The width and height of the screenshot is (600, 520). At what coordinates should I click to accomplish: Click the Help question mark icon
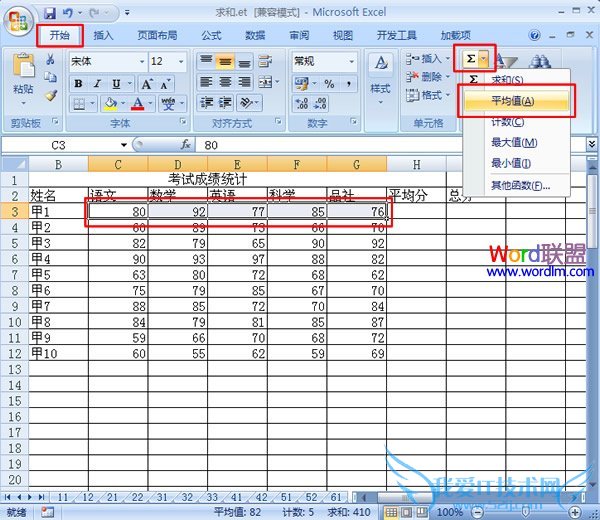pos(535,35)
